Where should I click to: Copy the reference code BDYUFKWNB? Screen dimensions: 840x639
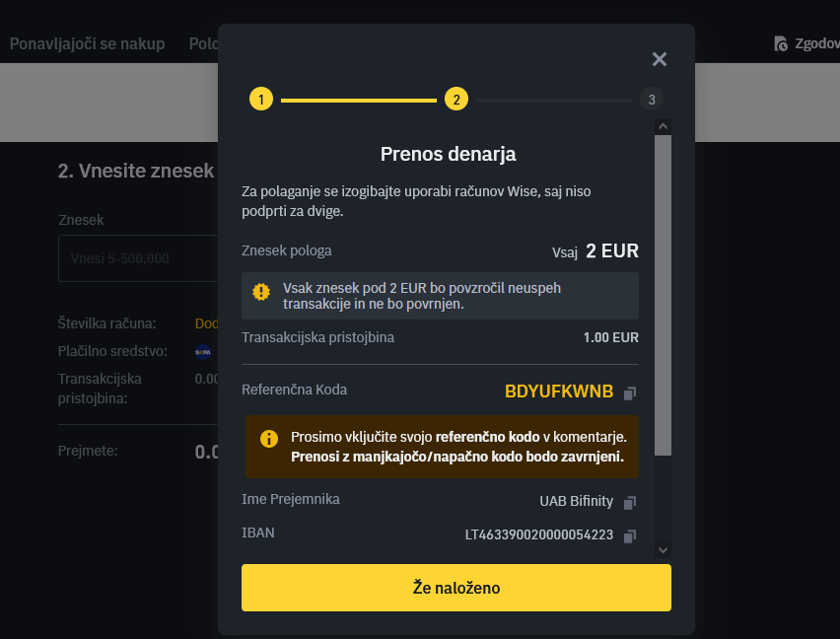click(x=630, y=393)
